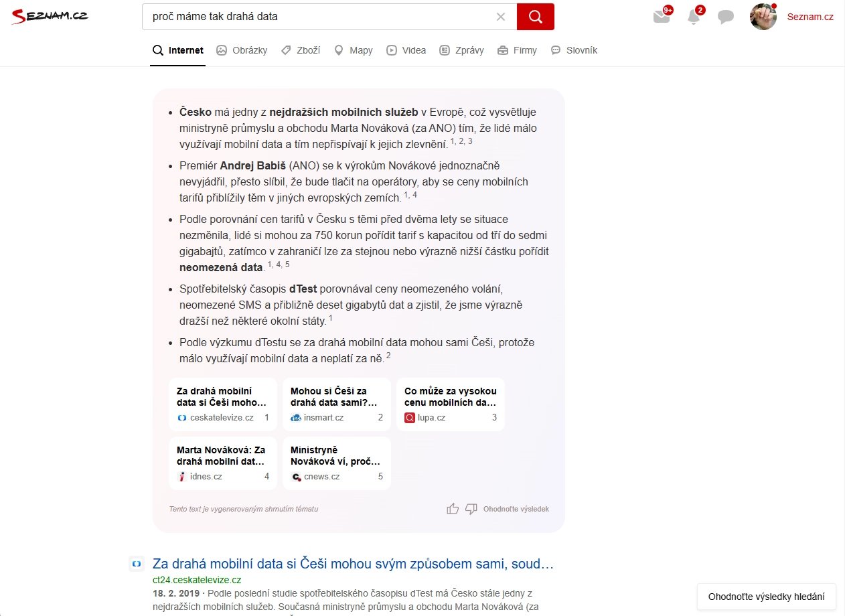Open the email inbox envelope icon
Screen dimensions: 845x616
(x=662, y=17)
